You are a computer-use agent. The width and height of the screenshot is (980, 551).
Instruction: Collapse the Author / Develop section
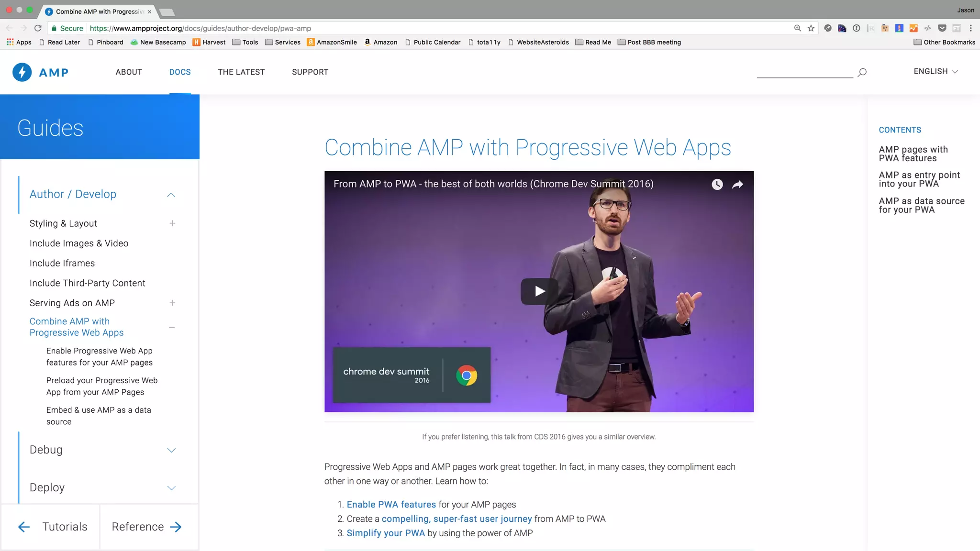[171, 195]
